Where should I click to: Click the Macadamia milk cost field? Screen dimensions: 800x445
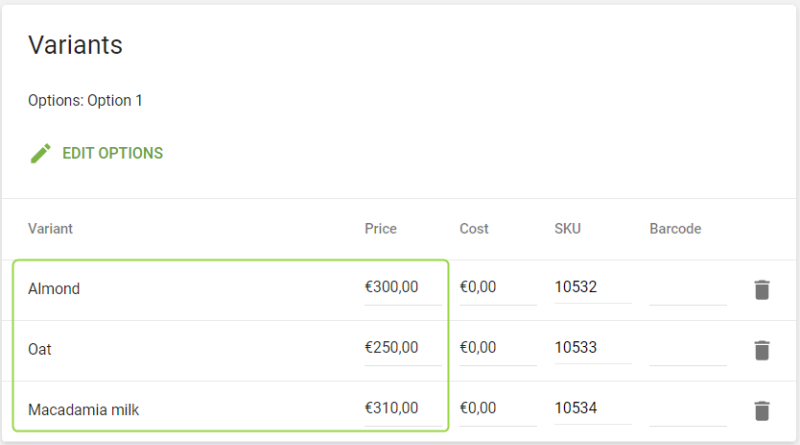point(497,408)
